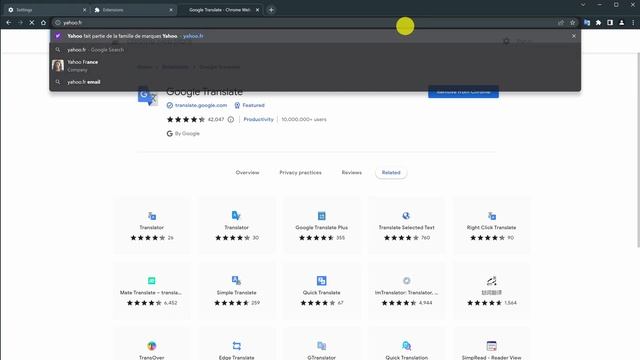Select the Related tab
Screen dimensions: 640x360
click(x=391, y=173)
